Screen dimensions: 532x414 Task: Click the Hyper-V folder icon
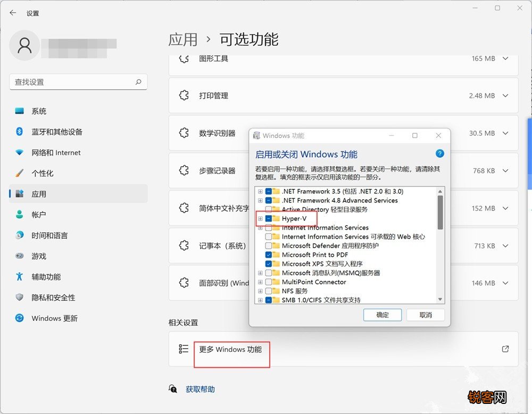click(276, 218)
